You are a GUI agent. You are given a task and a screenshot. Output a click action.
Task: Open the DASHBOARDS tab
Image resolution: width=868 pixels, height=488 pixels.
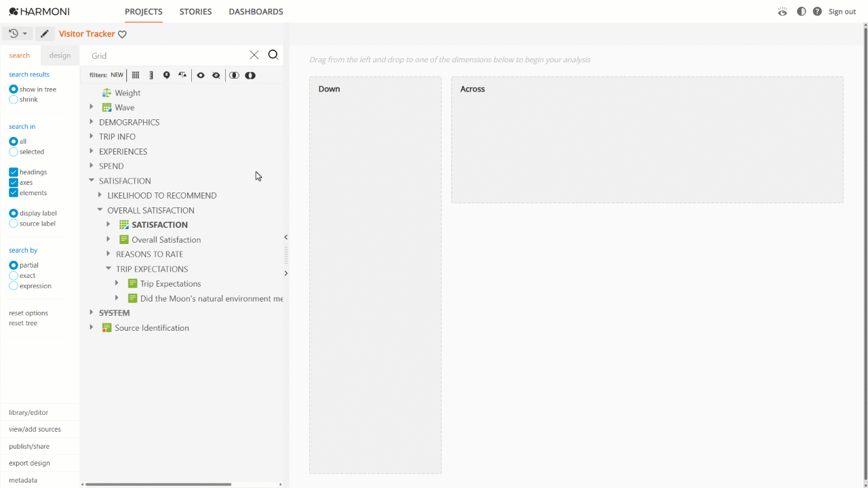pos(256,12)
